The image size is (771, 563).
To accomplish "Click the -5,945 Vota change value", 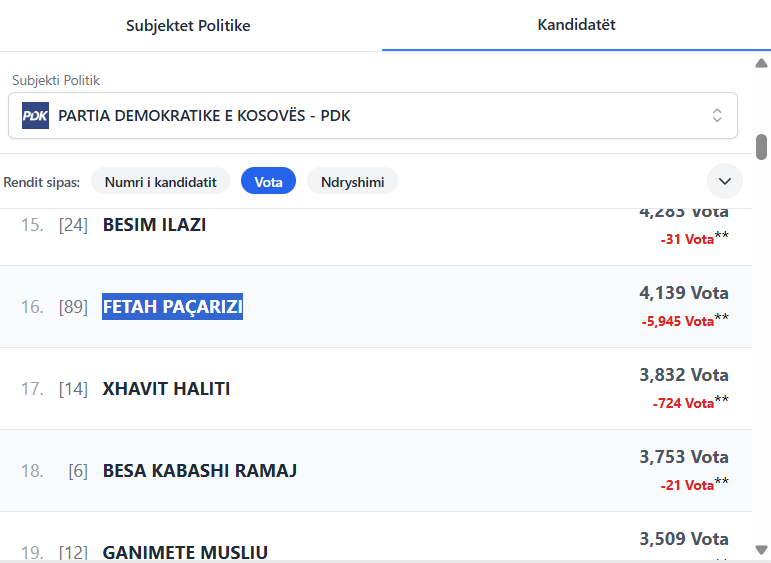I will pyautogui.click(x=677, y=321).
